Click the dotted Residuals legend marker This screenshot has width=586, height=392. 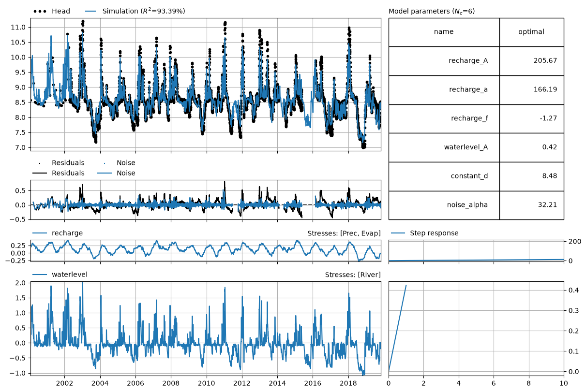tap(40, 163)
